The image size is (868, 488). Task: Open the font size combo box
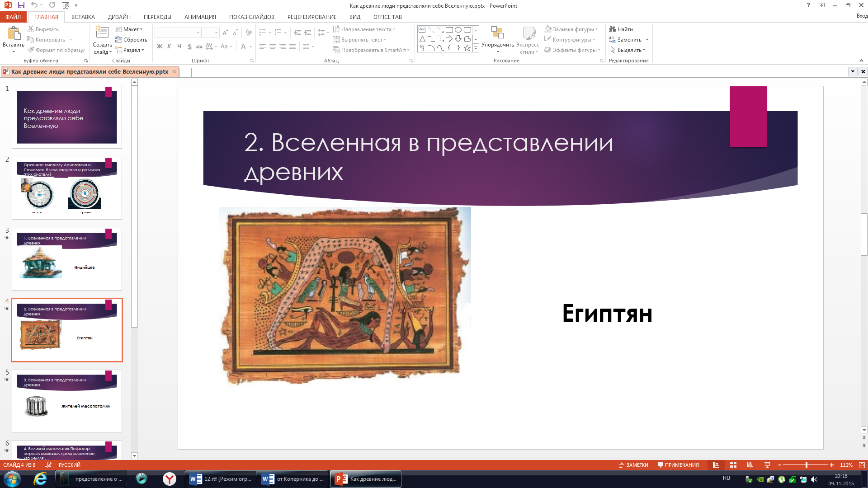(210, 33)
